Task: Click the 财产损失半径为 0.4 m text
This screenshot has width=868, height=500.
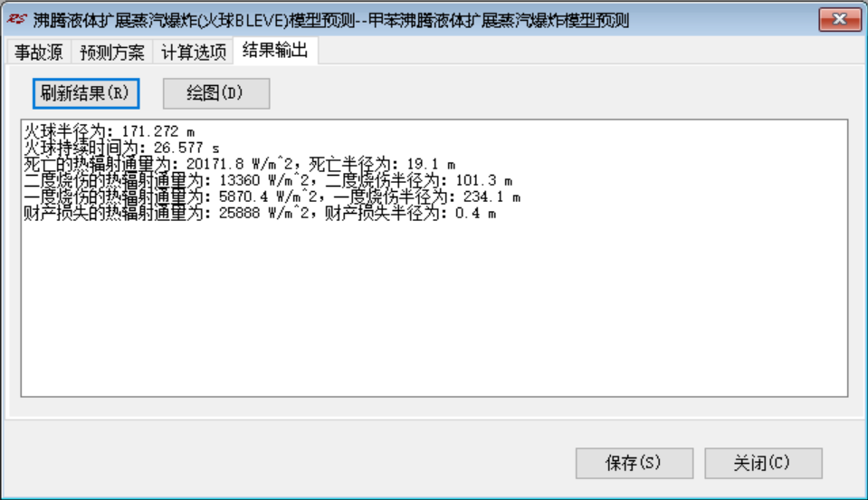Action: click(411, 213)
